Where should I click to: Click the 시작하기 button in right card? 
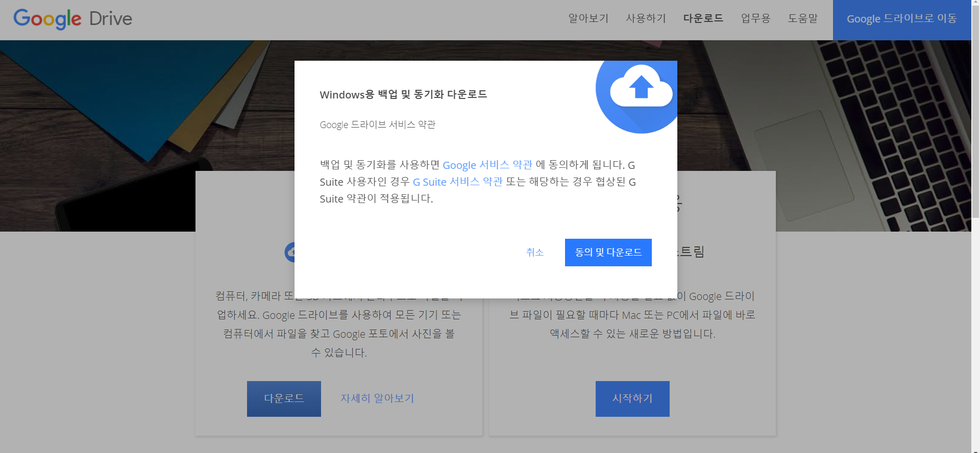632,399
